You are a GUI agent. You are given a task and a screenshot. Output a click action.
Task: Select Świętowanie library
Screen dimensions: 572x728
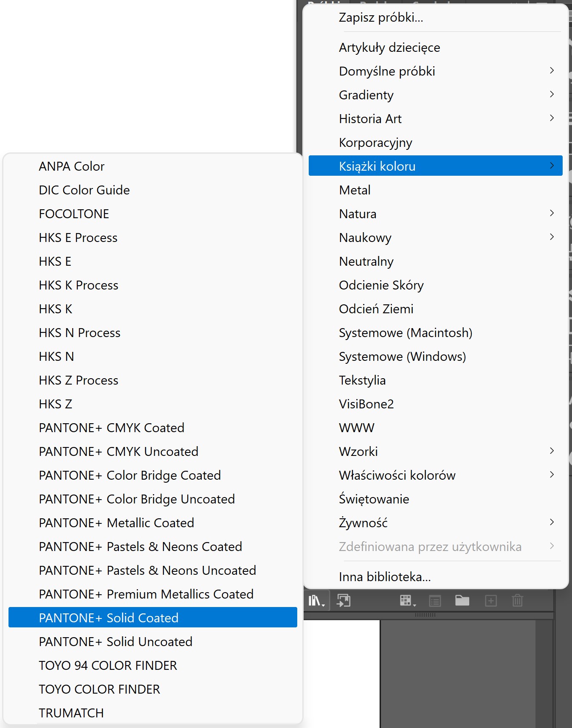tap(435, 499)
